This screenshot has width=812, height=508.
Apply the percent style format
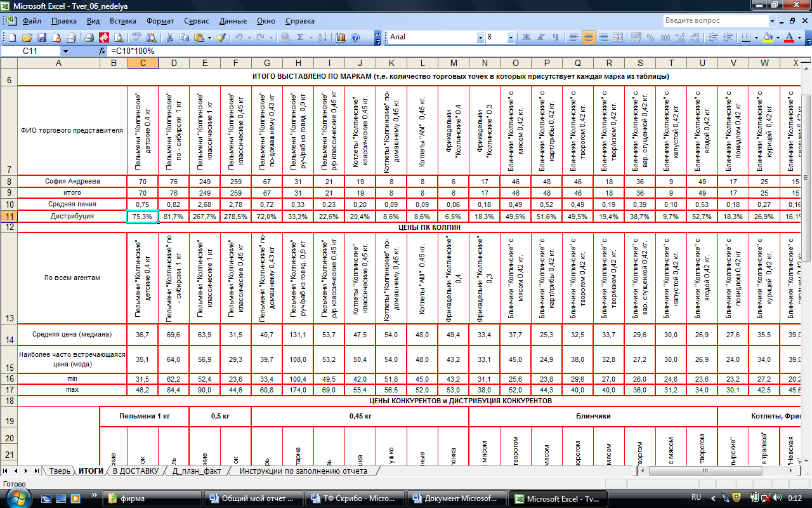(x=650, y=37)
